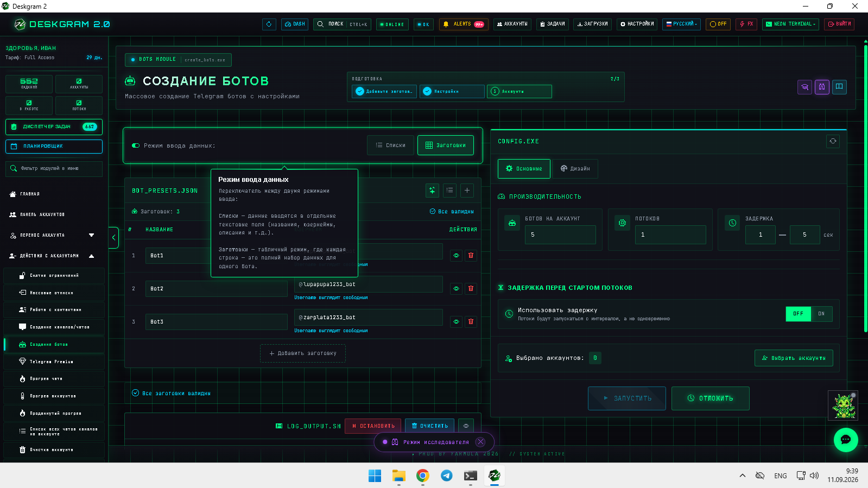868x488 pixels.
Task: Toggle visibility eye for Bot2 row
Action: (x=456, y=288)
